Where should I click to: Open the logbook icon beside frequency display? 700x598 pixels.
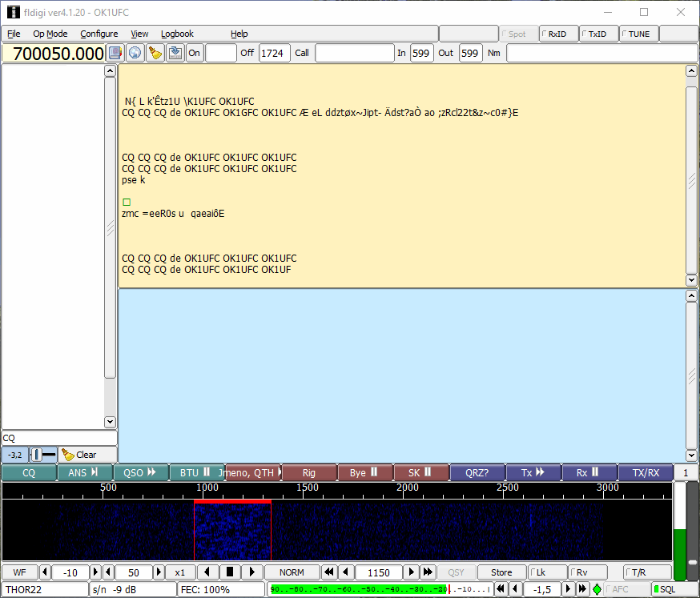(115, 53)
